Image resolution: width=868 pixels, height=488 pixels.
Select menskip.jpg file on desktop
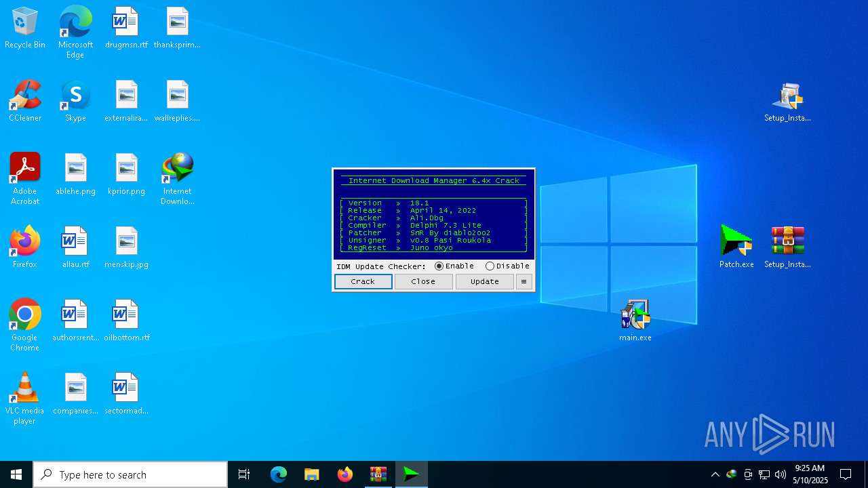(x=126, y=248)
